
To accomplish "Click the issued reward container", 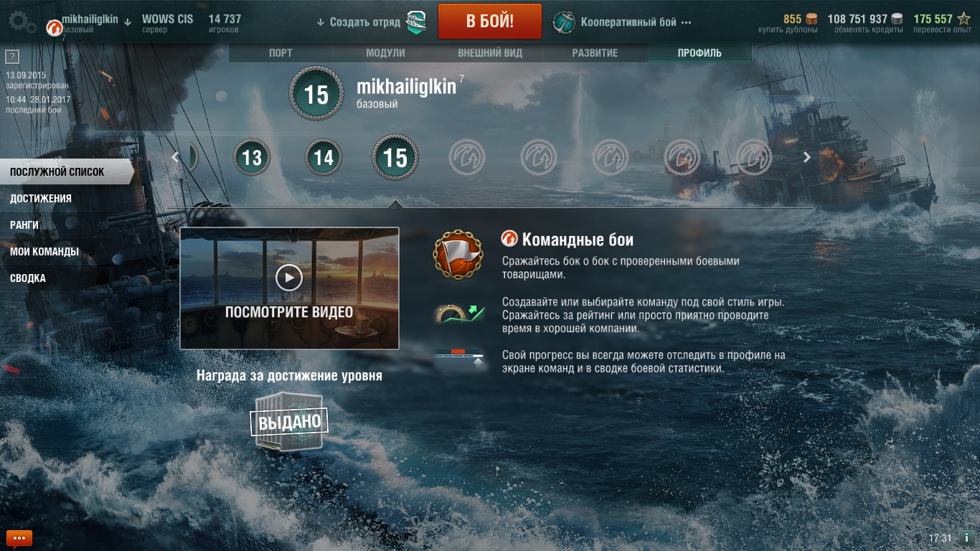I will tap(289, 421).
